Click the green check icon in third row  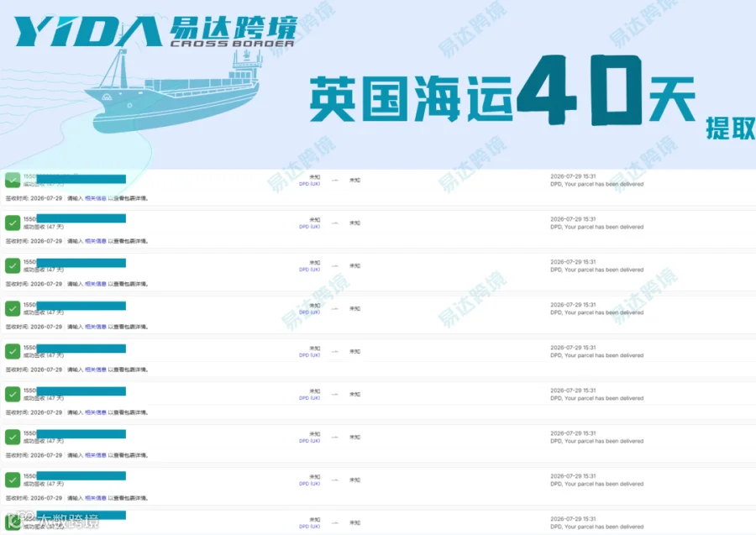point(13,265)
